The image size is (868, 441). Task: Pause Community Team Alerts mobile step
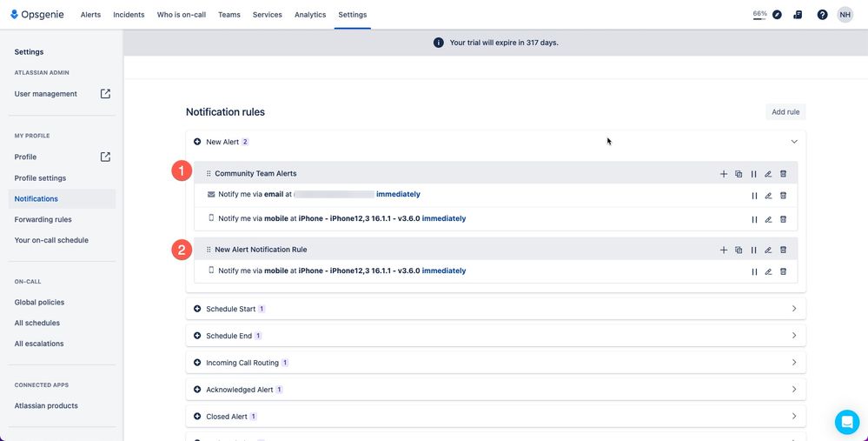(x=754, y=219)
